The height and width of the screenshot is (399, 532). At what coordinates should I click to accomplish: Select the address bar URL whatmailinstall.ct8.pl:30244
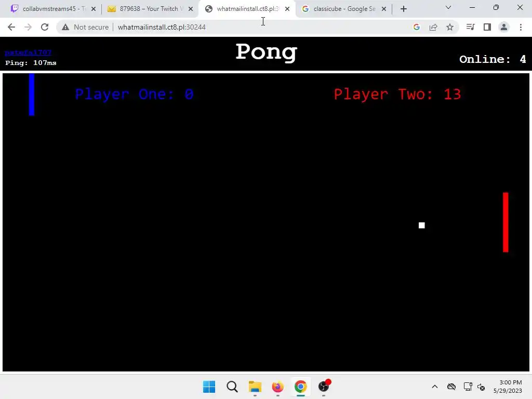click(x=162, y=27)
